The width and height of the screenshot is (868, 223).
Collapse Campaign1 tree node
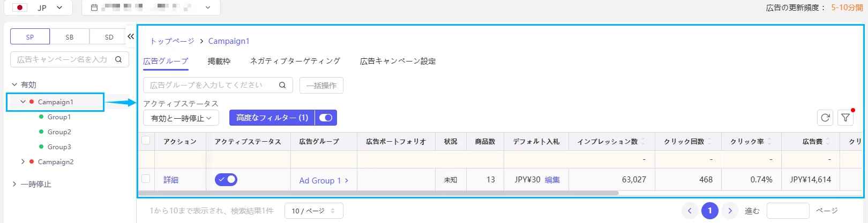[x=23, y=102]
